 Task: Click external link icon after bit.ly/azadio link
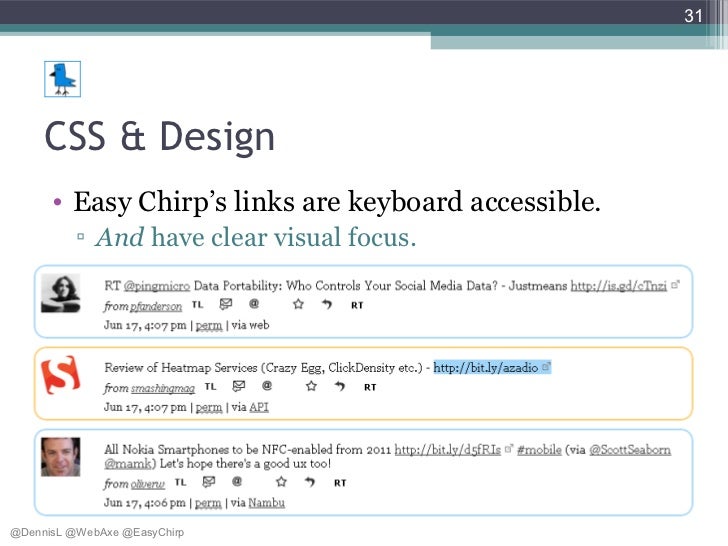(546, 366)
